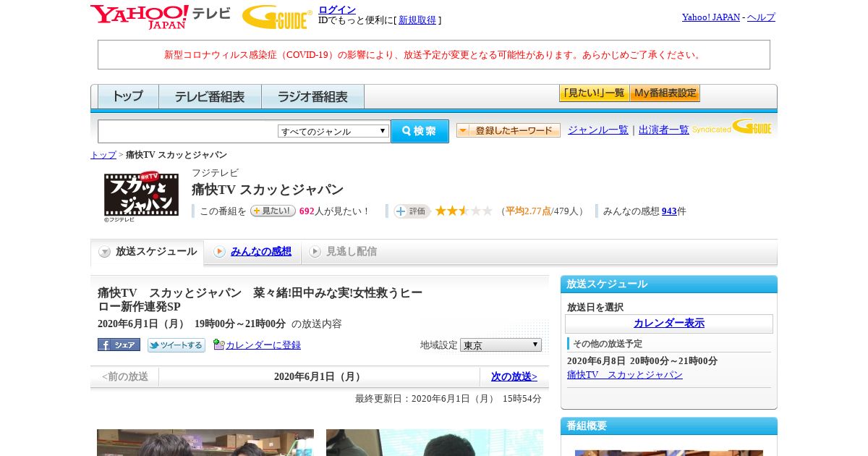Click the 検索 search button
The width and height of the screenshot is (868, 456).
click(420, 131)
